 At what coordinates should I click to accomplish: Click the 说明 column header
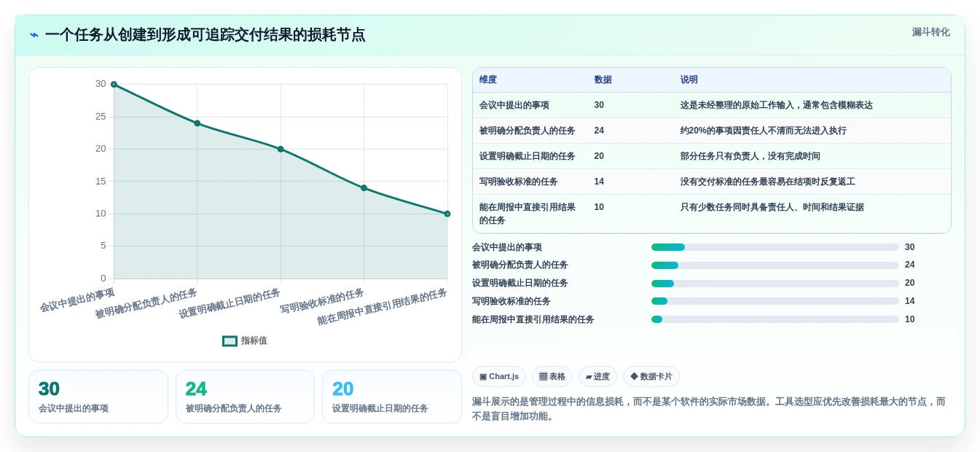[689, 79]
